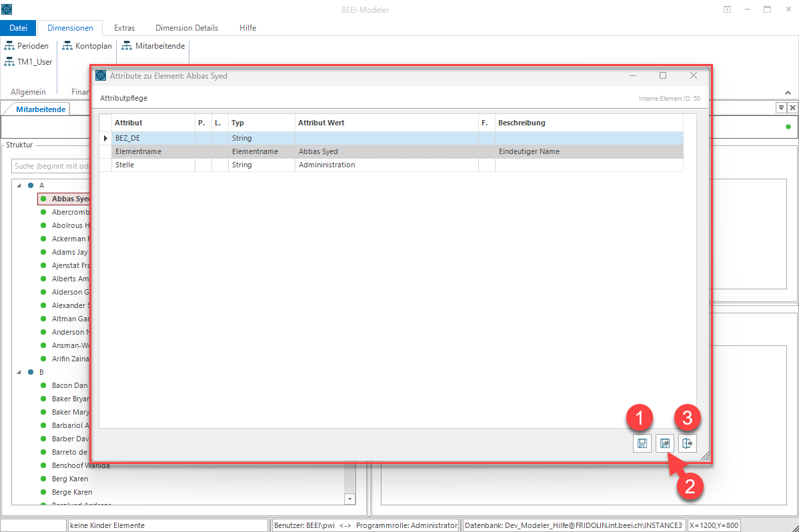Click the green dot beside Ackerman
Image resolution: width=799 pixels, height=532 pixels.
[x=43, y=239]
